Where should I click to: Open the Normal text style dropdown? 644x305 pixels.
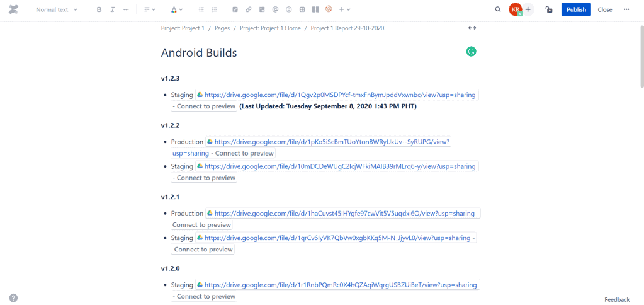pos(57,9)
